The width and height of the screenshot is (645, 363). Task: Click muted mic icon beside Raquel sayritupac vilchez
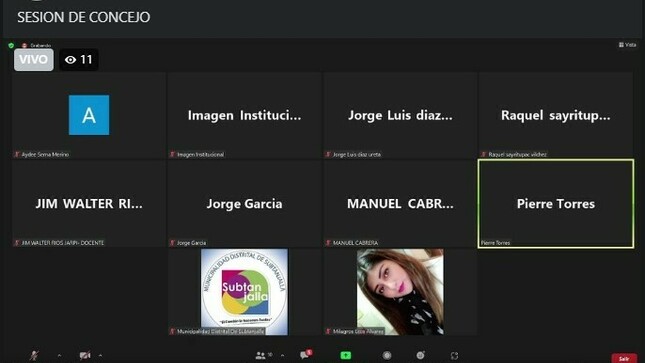(x=484, y=154)
